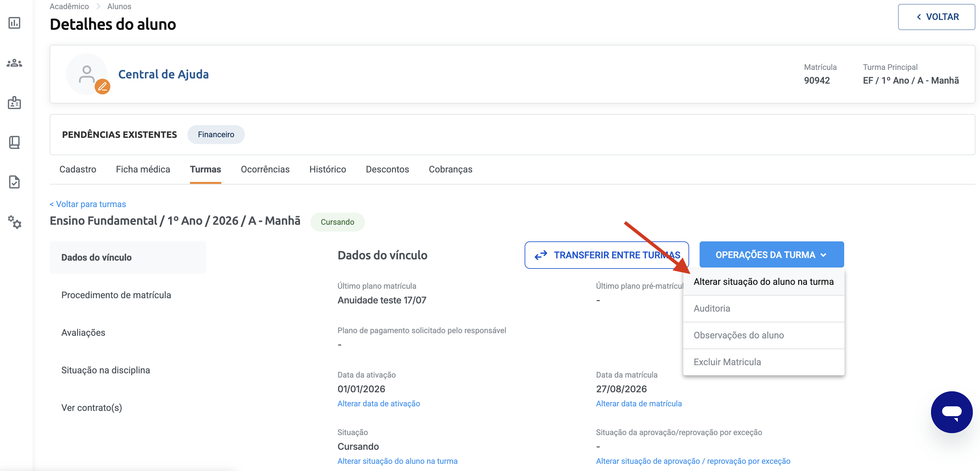
Task: Open the book icon in sidebar
Action: (14, 142)
